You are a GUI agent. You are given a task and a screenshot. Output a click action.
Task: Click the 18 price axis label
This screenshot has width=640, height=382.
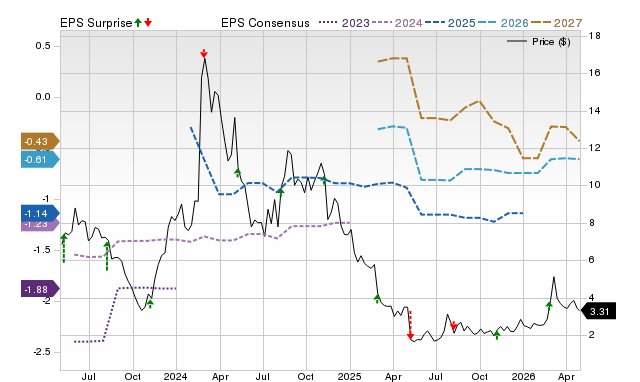tap(595, 36)
